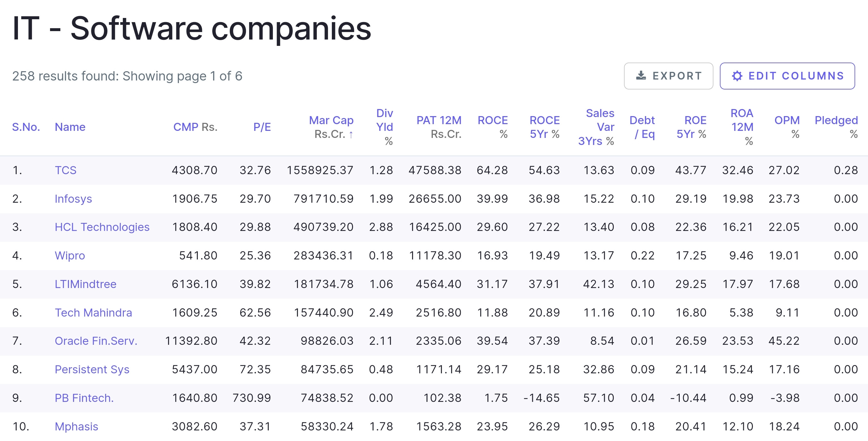Screen dimensions: 868x441
Task: Sort by Debt / Eq header
Action: pyautogui.click(x=642, y=127)
